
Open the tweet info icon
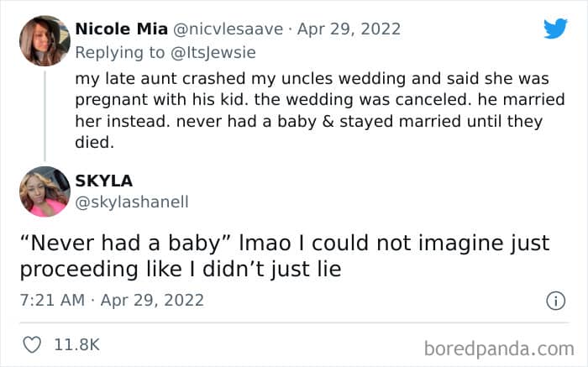554,300
